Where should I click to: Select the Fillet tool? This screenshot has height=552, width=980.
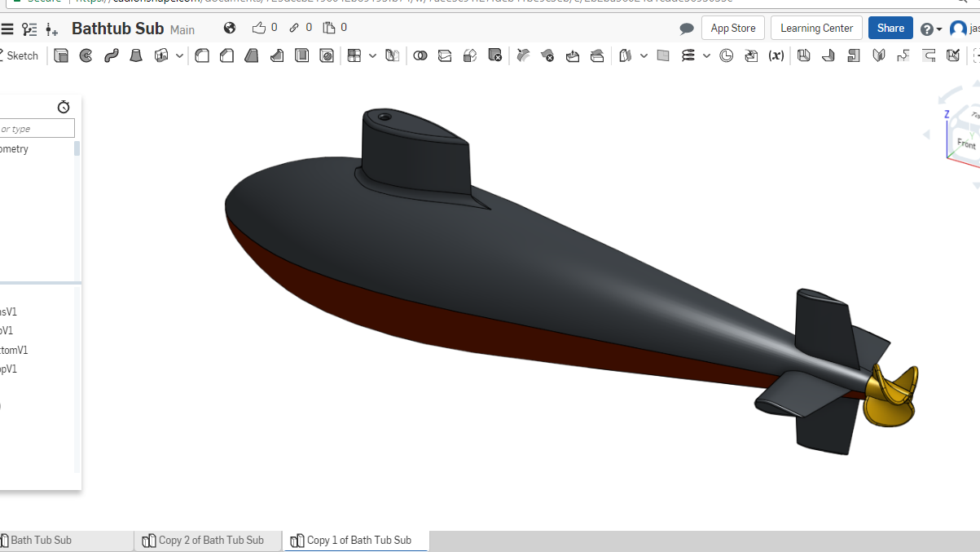coord(202,56)
